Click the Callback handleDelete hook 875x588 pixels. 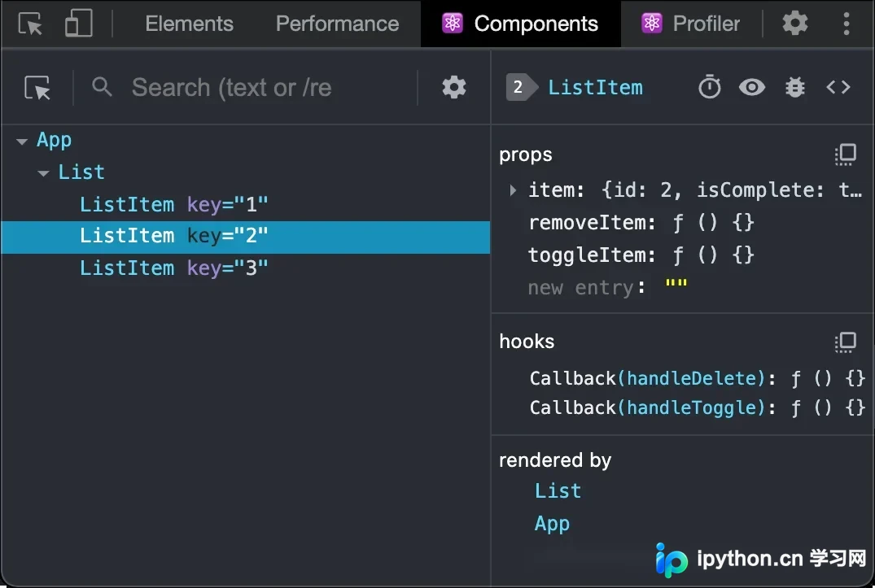tap(697, 378)
